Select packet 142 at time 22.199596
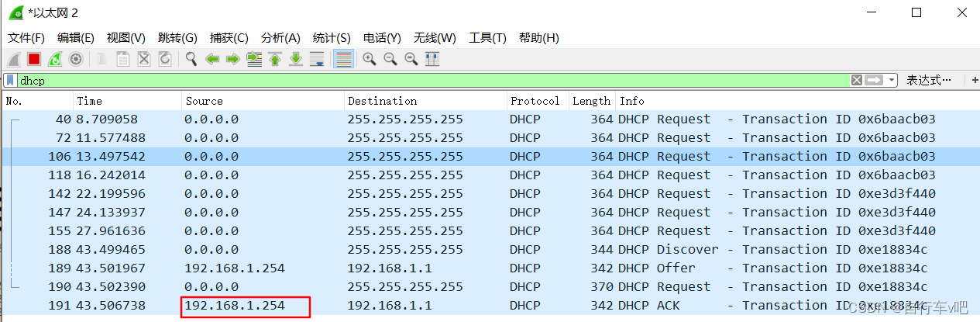Screen dimensions: 980x322 [491, 194]
